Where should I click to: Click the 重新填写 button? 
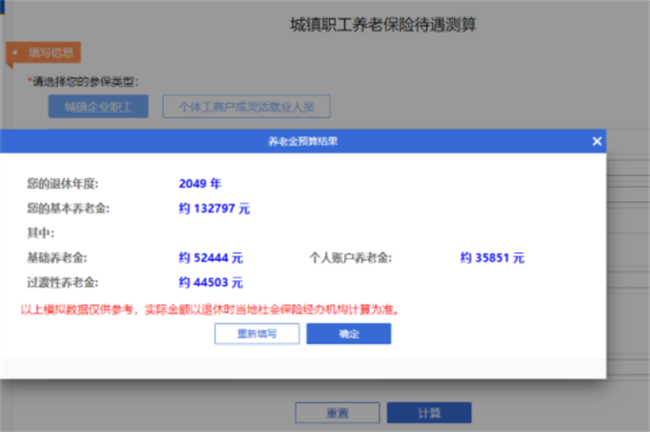click(257, 334)
